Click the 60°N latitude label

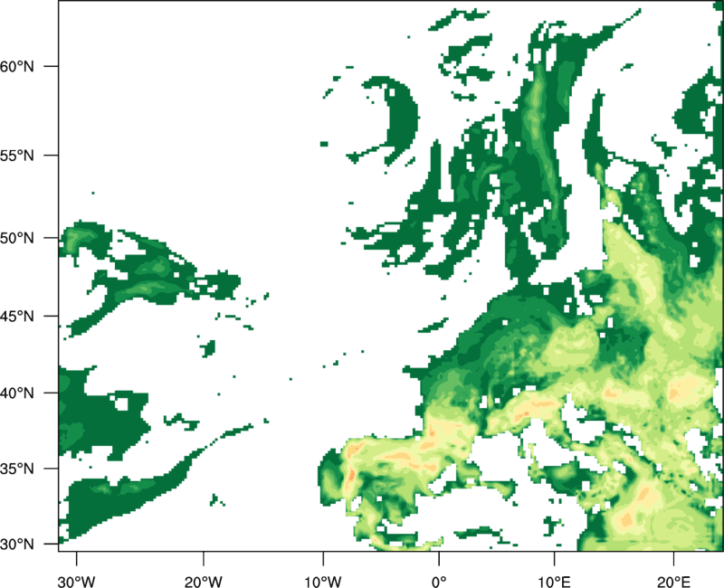click(16, 66)
